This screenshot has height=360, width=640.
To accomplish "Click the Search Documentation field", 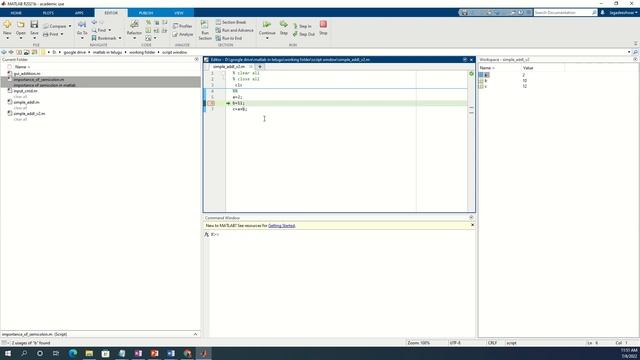I will [x=566, y=13].
